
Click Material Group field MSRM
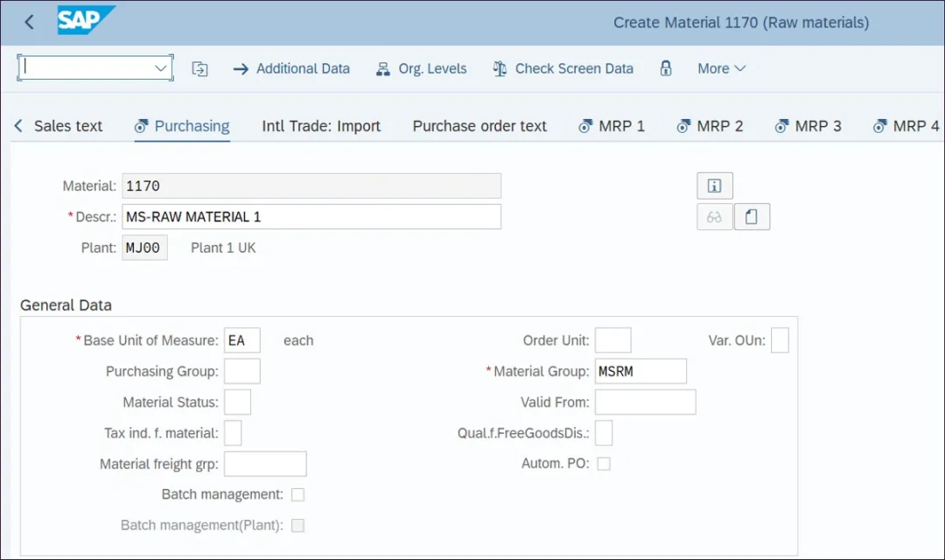coord(640,371)
